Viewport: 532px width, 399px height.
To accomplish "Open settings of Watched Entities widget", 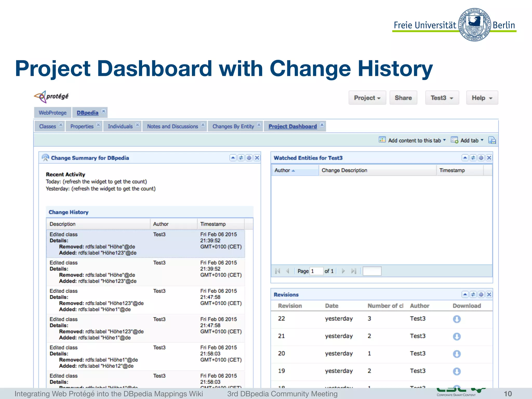I will [x=481, y=158].
